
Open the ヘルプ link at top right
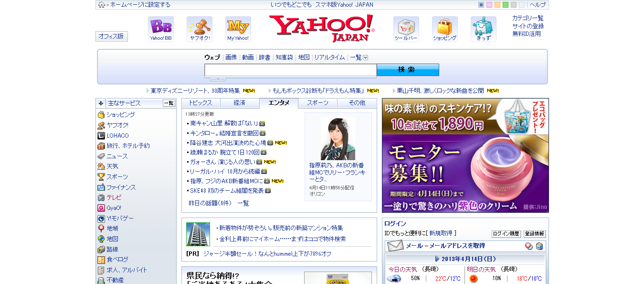[x=538, y=5]
